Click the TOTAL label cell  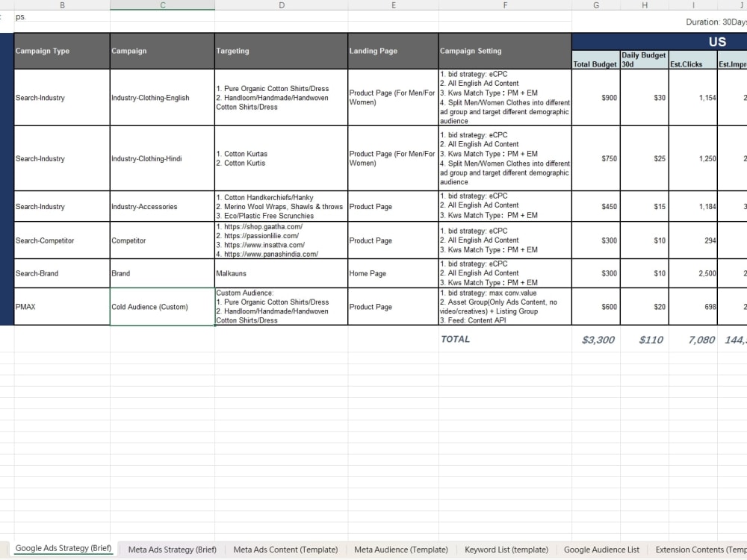point(505,340)
